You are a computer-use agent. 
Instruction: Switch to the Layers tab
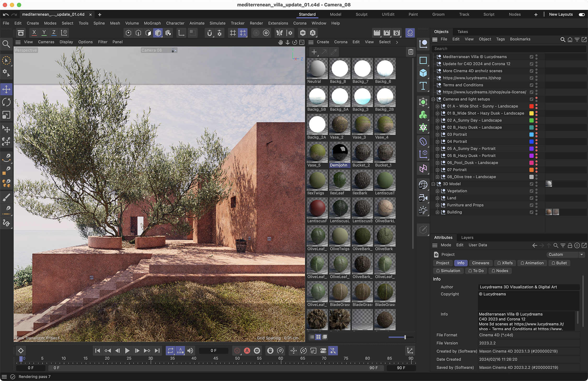pyautogui.click(x=467, y=237)
